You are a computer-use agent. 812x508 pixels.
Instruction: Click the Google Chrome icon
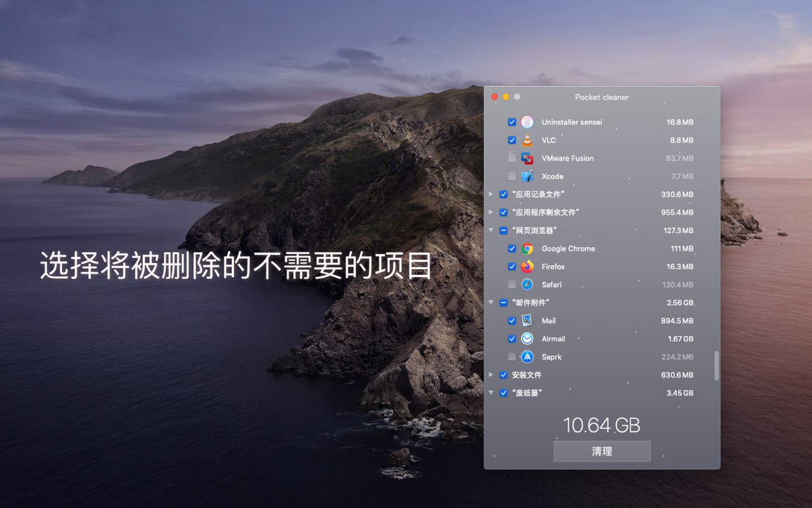pyautogui.click(x=527, y=248)
